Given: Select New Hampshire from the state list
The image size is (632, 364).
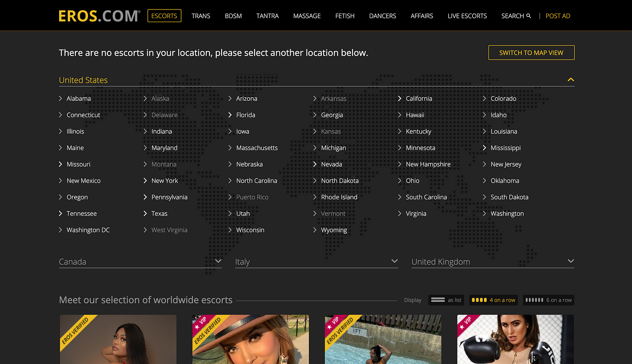Looking at the screenshot, I should (x=428, y=164).
